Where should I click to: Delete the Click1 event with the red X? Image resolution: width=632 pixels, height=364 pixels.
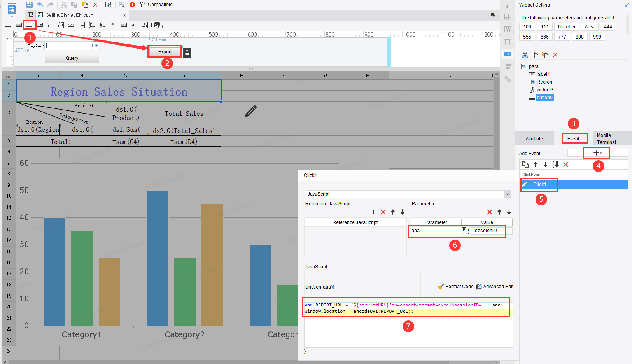pos(566,164)
